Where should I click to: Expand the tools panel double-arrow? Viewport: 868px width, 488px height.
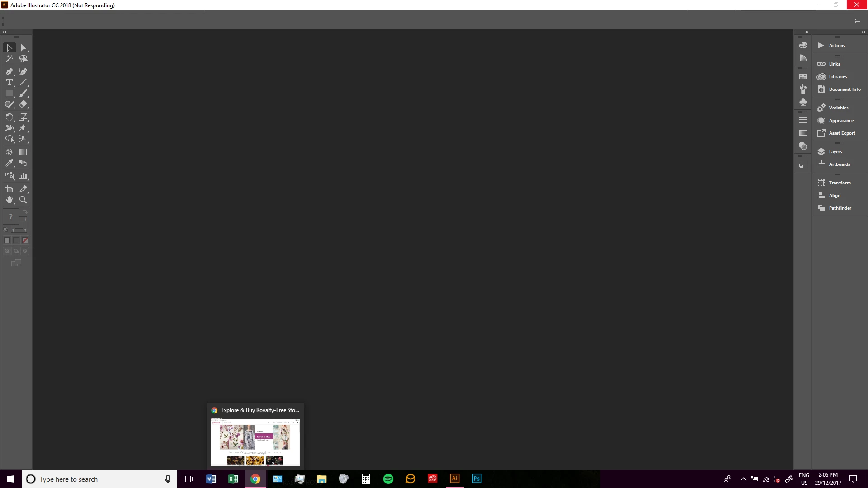point(5,32)
